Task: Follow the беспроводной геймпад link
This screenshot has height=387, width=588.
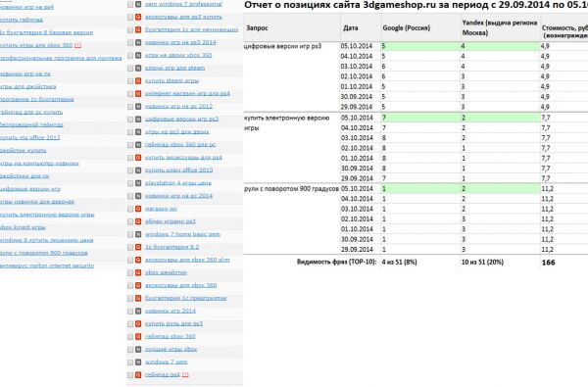Action: pyautogui.click(x=31, y=124)
